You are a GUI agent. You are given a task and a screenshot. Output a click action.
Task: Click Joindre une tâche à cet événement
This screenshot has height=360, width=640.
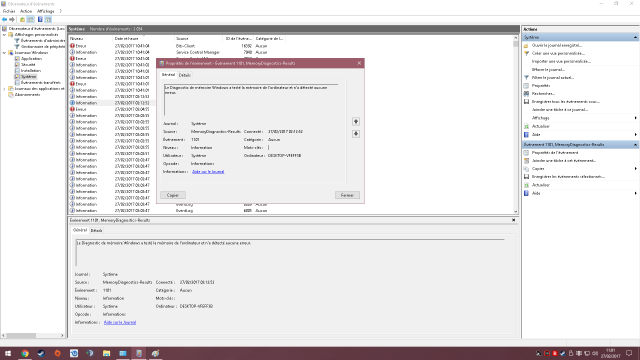564,161
